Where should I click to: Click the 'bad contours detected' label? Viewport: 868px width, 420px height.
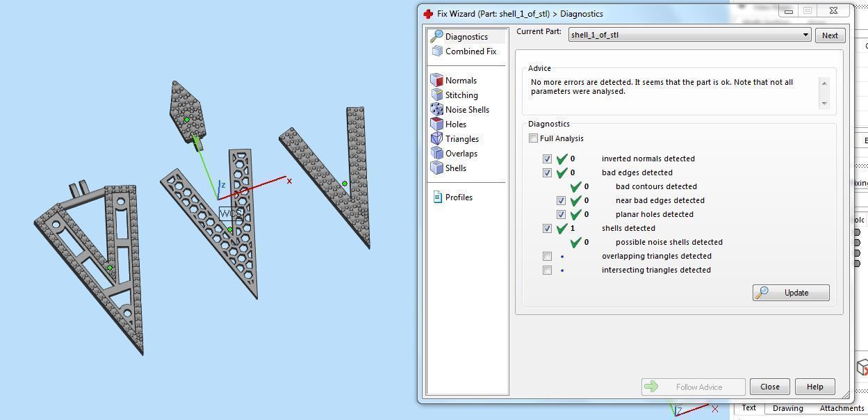pyautogui.click(x=656, y=186)
